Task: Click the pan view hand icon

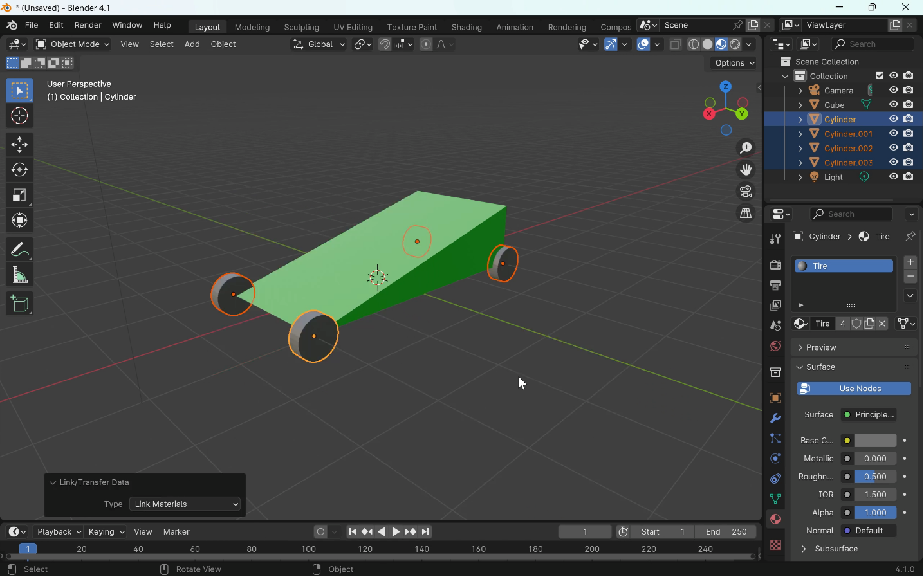Action: (746, 170)
